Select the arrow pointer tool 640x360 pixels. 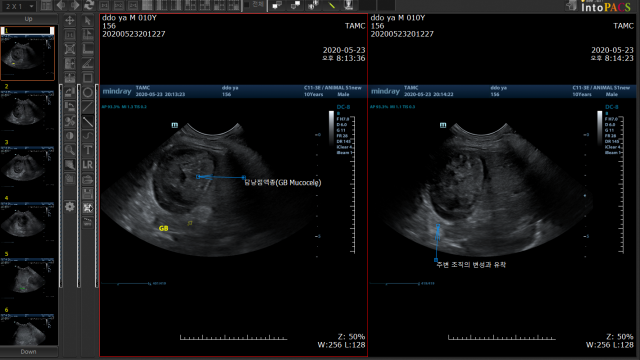point(87,20)
